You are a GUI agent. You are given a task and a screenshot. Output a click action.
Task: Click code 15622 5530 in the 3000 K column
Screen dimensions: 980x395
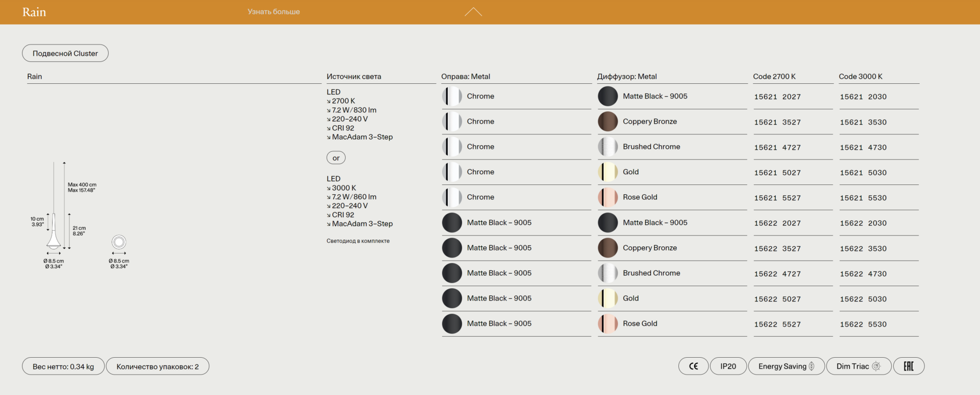tap(863, 324)
